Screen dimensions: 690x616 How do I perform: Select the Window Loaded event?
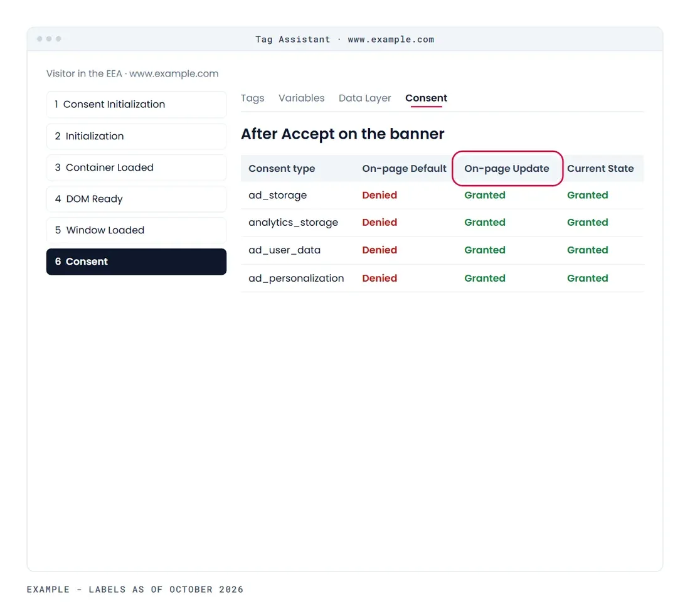point(136,230)
